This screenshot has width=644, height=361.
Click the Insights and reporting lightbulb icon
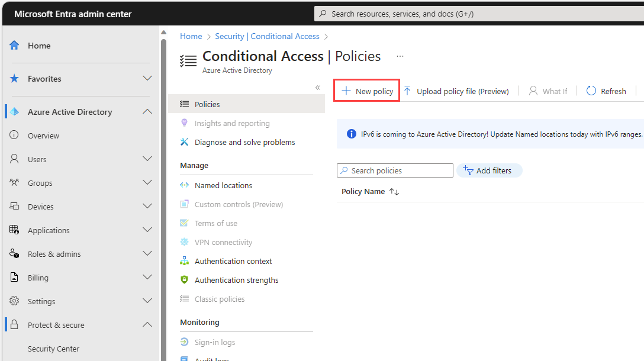click(185, 123)
